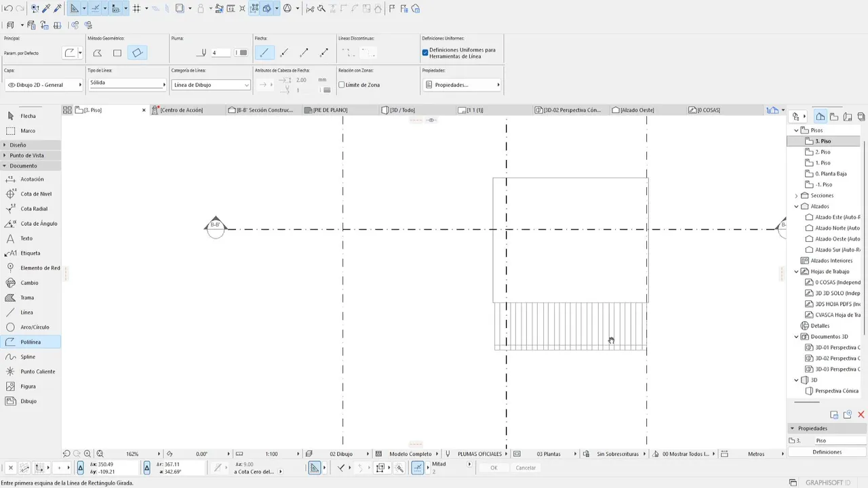Click the grid snap icon
This screenshot has width=868, height=488.
point(136,9)
